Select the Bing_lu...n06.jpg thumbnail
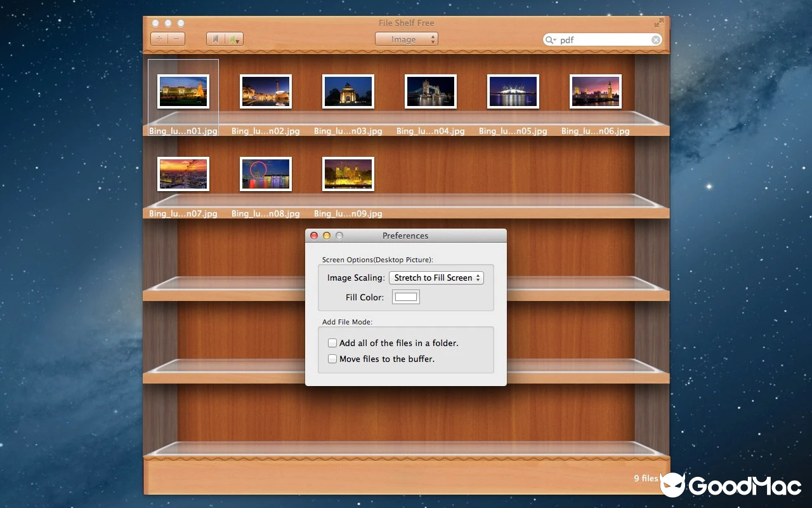The width and height of the screenshot is (812, 508). coord(596,91)
